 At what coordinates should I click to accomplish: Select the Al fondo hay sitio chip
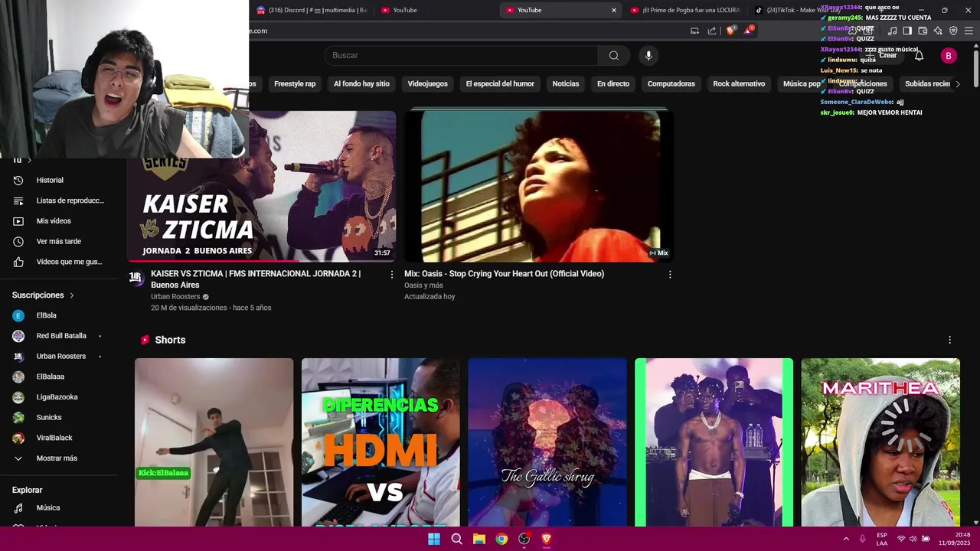tap(361, 84)
